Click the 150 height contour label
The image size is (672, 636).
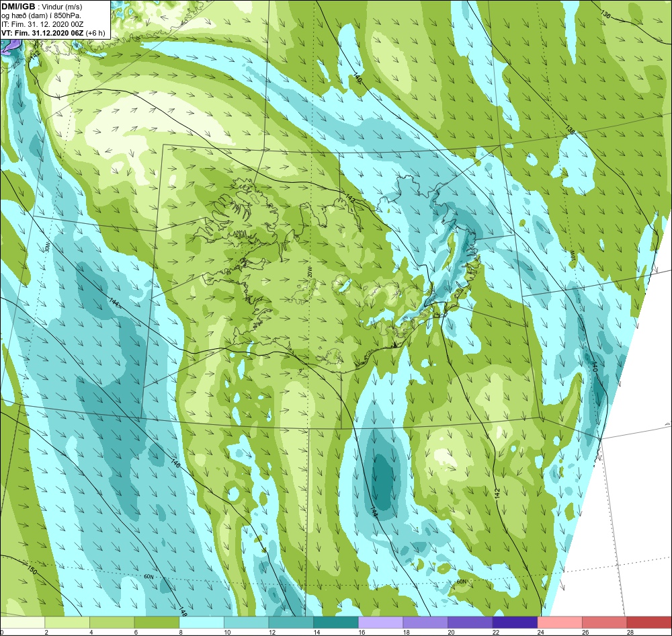(x=32, y=570)
